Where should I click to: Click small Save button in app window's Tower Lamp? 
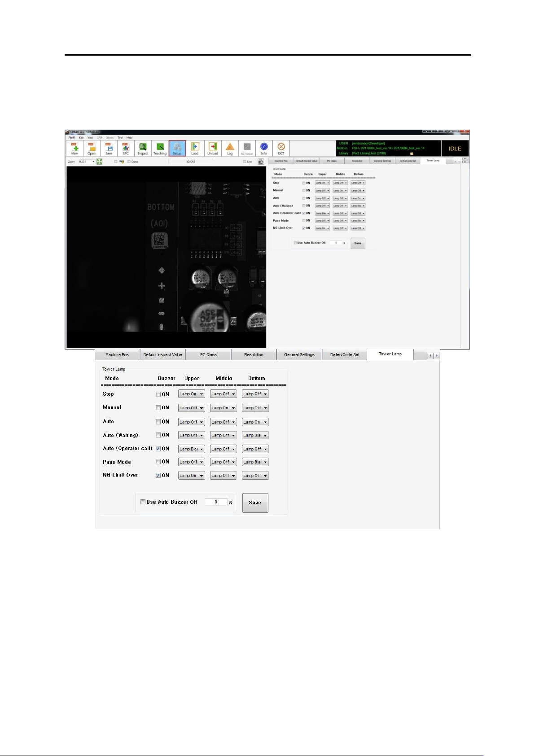(x=358, y=243)
